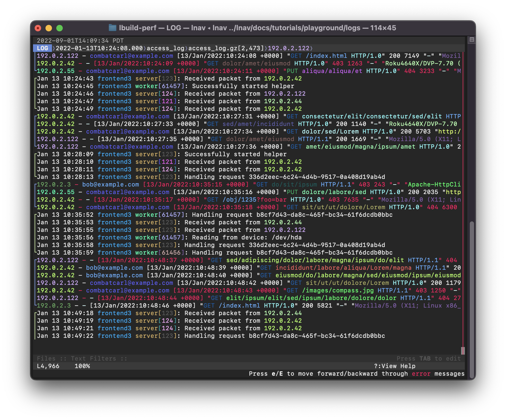506x420 pixels.
Task: Click the folder icon in the title bar
Action: [113, 27]
